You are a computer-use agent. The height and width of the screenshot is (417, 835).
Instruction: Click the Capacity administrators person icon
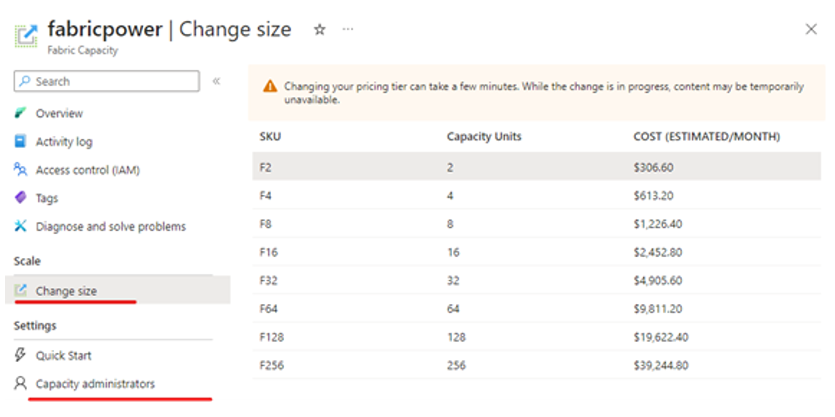click(20, 383)
